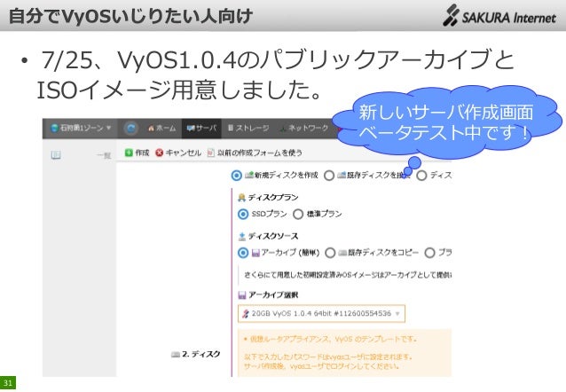Click the green 作成 create button
Image resolution: width=566 pixels, height=392 pixels.
coord(137,153)
